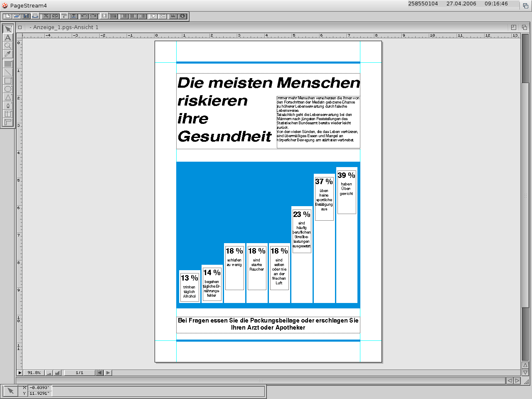The image size is (532, 399).
Task: Choose the Ellipse shape tool
Action: (8, 89)
